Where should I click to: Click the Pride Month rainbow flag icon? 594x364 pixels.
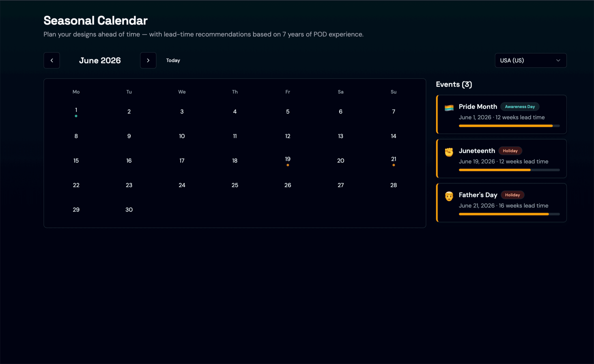pos(449,108)
